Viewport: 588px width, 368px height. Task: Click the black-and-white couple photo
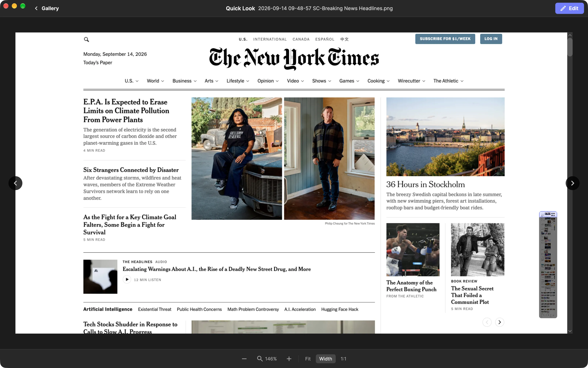pyautogui.click(x=478, y=250)
